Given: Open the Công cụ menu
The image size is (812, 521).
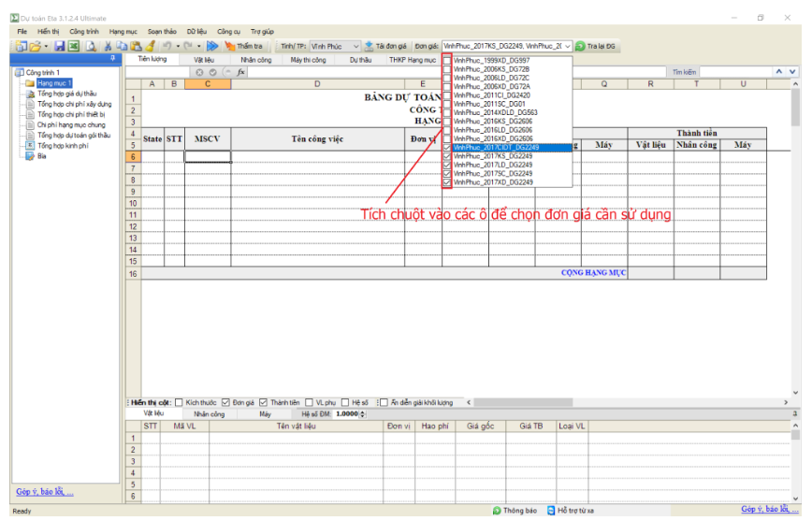Looking at the screenshot, I should pyautogui.click(x=228, y=32).
